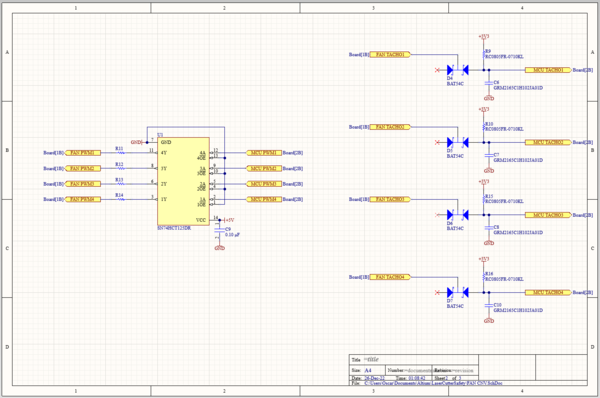This screenshot has width=600, height=398.
Task: Click the Title field in the title block
Action: pyautogui.click(x=372, y=359)
